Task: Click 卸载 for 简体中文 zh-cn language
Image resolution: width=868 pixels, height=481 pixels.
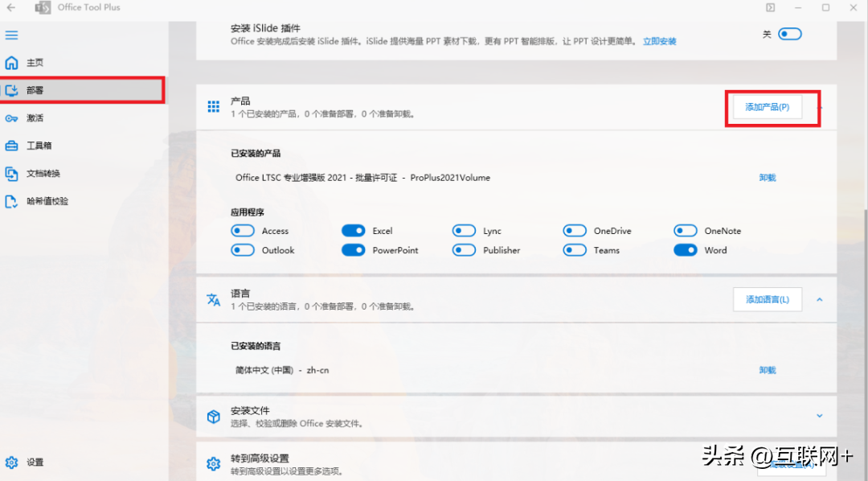Action: 768,370
